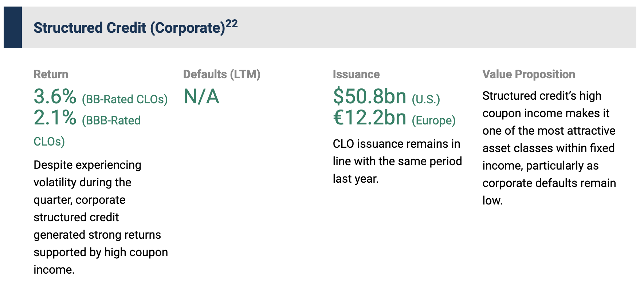
Task: Click the 3.6% return figure
Action: point(55,97)
